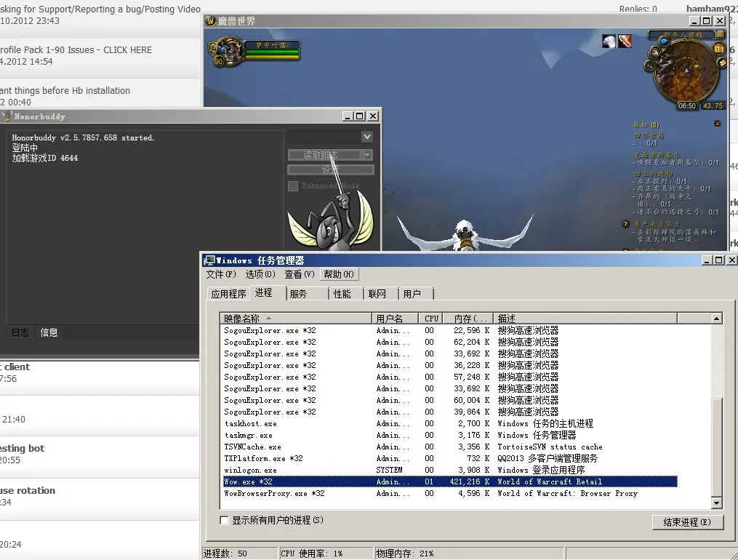Switch to the 服务 tab
Viewport: 738px width, 560px height.
(x=307, y=294)
